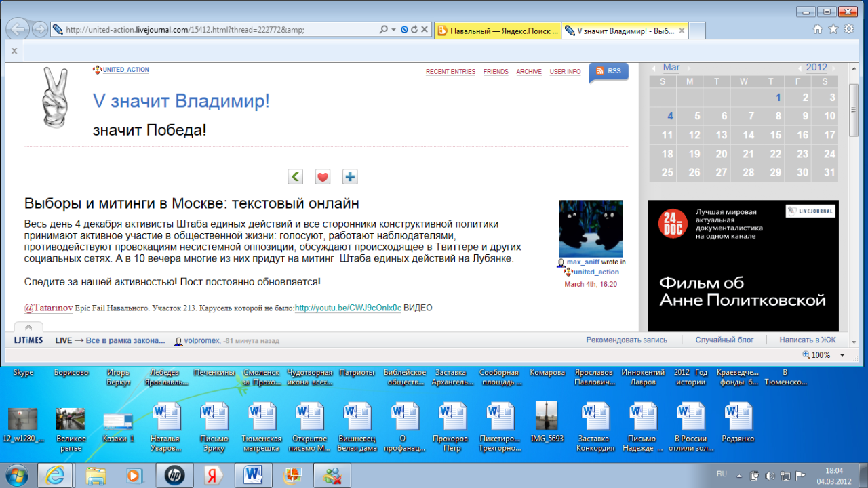868x488 pixels.
Task: Open a new blank browser tab
Action: pyautogui.click(x=697, y=30)
